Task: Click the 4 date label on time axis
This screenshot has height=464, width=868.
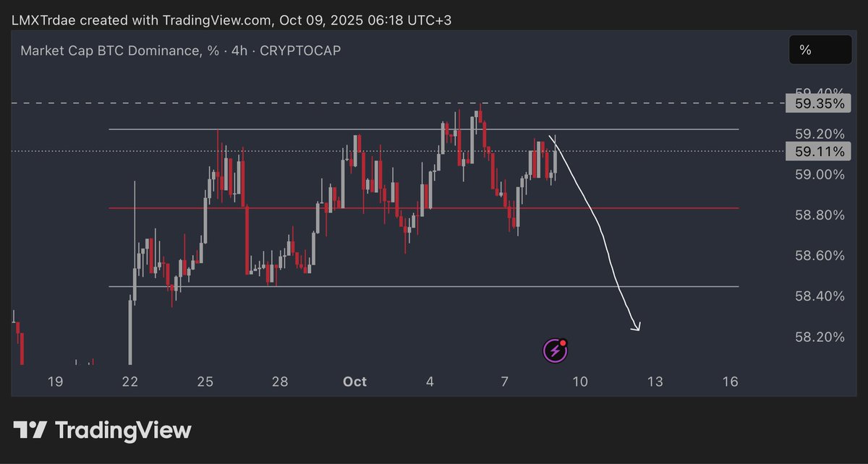Action: 430,382
